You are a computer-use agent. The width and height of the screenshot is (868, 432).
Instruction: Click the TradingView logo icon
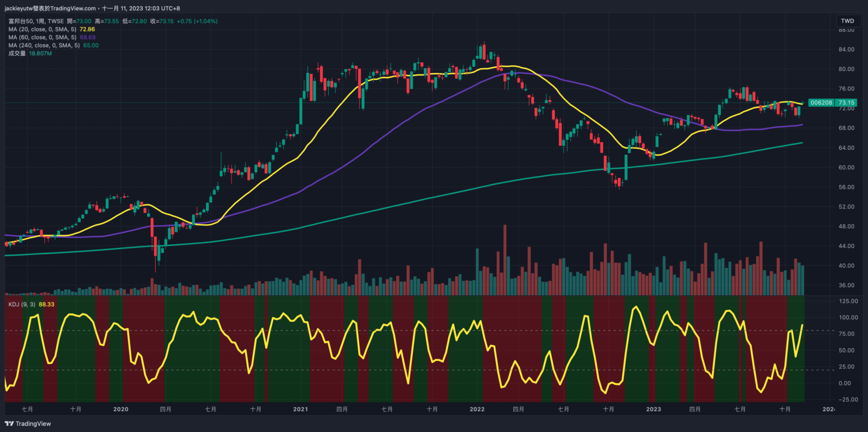point(9,424)
